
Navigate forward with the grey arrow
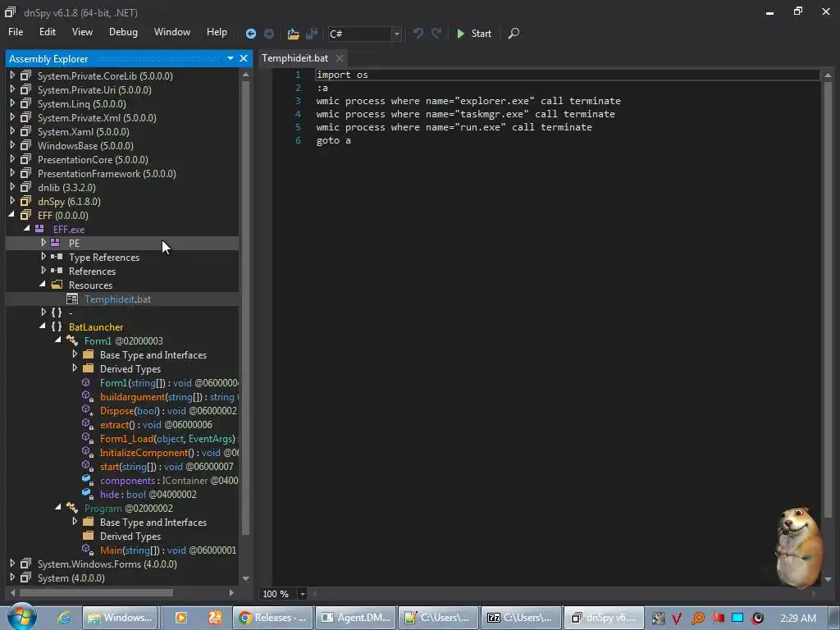[269, 34]
